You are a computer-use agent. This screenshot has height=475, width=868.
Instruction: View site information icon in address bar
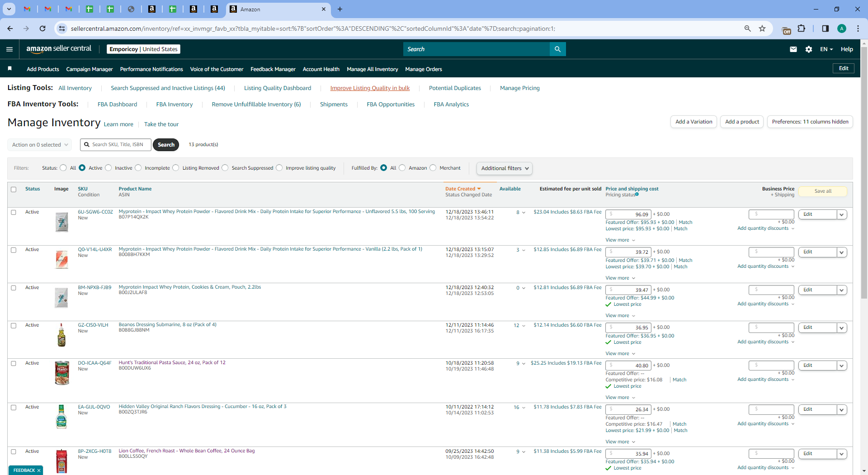click(62, 28)
